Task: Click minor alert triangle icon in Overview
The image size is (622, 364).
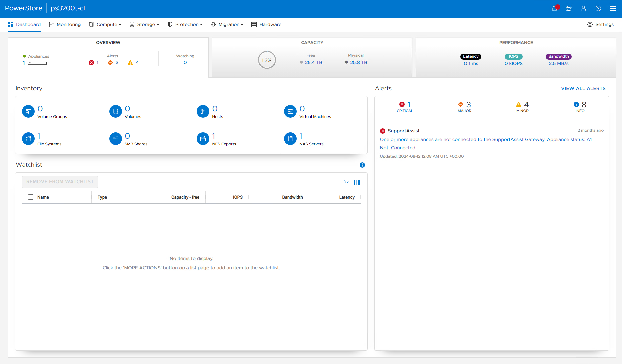Action: pyautogui.click(x=130, y=63)
